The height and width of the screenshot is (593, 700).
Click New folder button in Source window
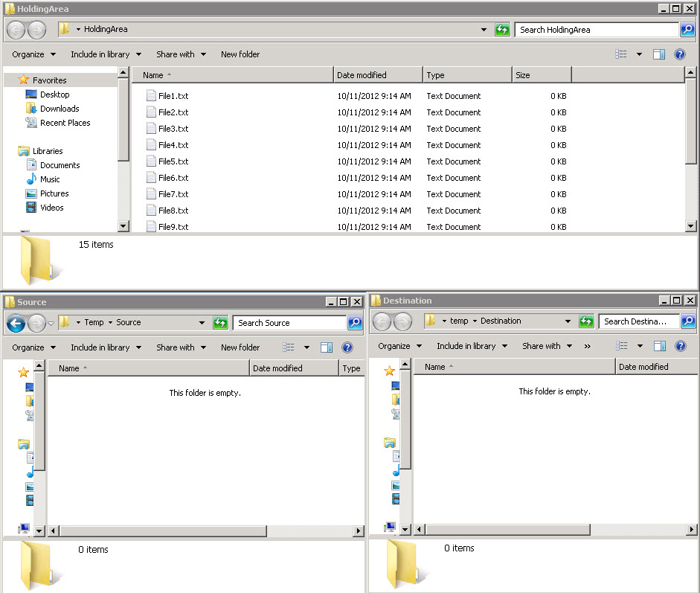240,347
